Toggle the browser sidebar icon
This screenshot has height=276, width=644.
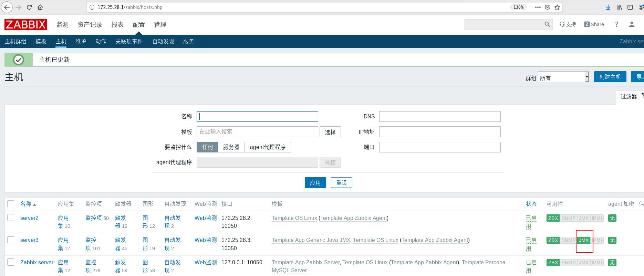pyautogui.click(x=630, y=7)
